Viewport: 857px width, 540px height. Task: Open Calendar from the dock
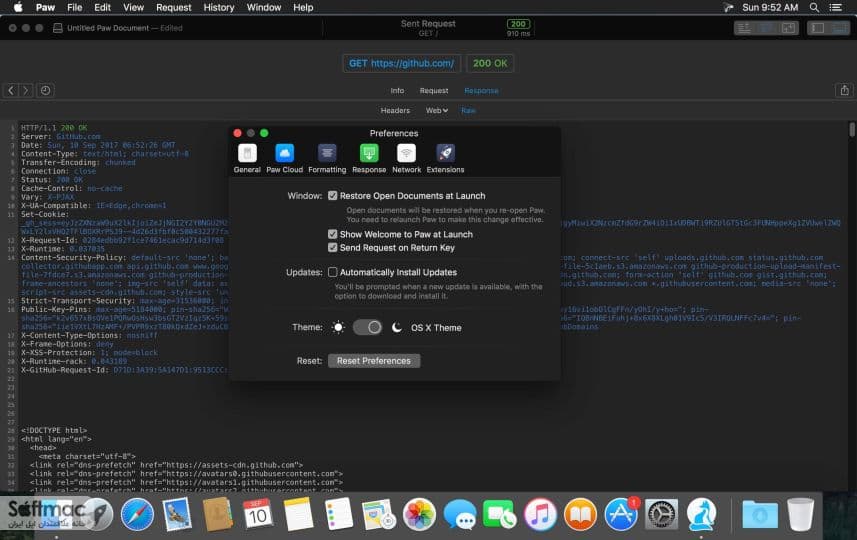tap(257, 514)
